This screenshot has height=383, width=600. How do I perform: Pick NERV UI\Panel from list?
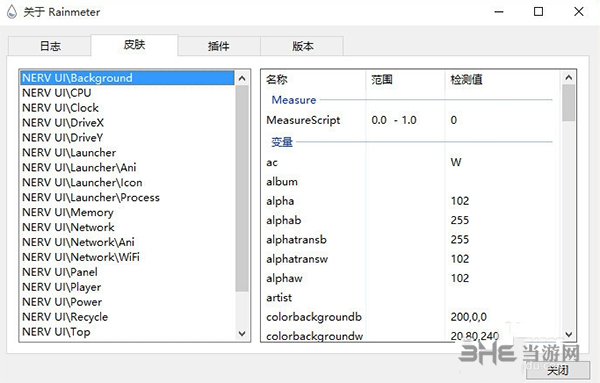tap(127, 272)
